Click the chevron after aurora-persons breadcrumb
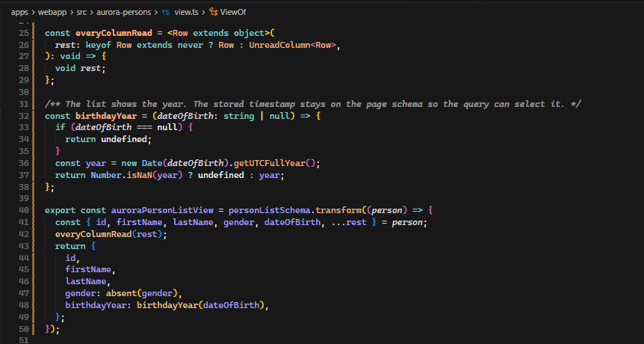 click(156, 12)
